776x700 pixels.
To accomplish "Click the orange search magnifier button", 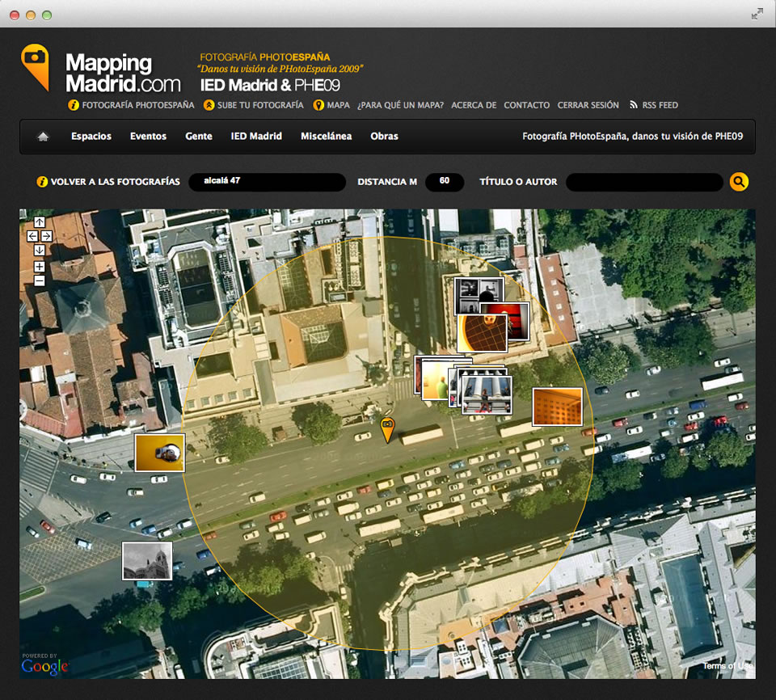I will pyautogui.click(x=738, y=182).
